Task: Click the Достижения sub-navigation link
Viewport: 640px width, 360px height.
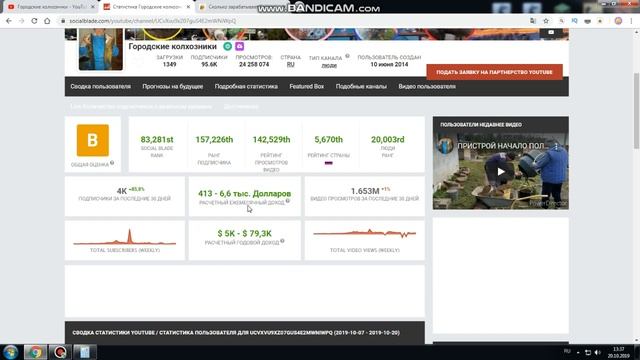Action: (x=241, y=107)
